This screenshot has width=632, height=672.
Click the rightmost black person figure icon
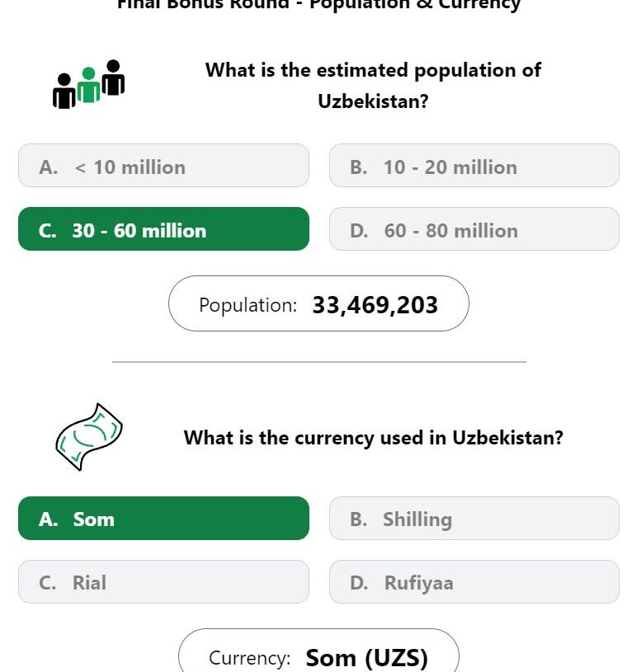pyautogui.click(x=114, y=77)
